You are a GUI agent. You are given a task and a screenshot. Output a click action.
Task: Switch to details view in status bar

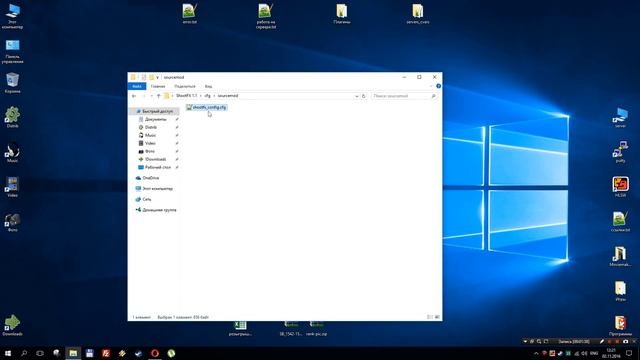pyautogui.click(x=429, y=317)
